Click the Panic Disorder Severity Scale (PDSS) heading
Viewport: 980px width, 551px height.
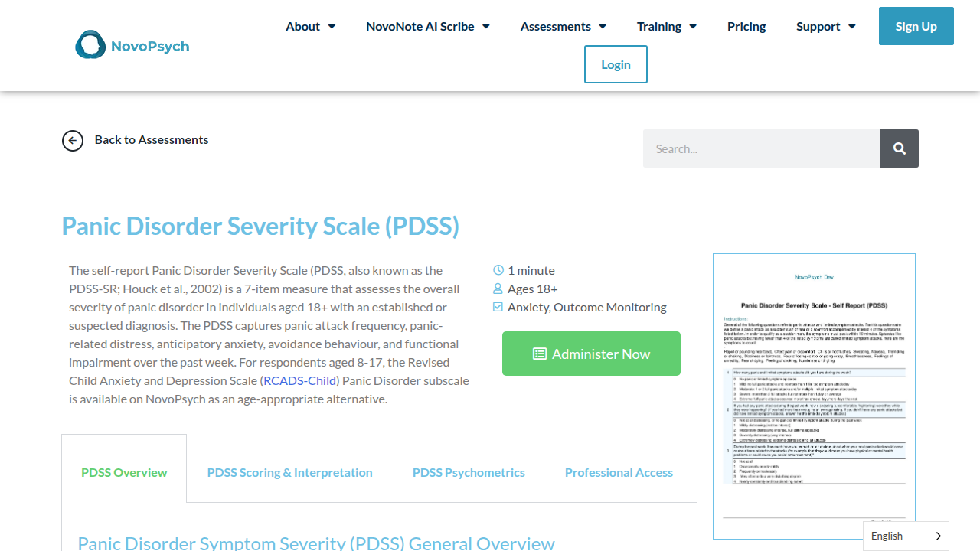pos(260,226)
